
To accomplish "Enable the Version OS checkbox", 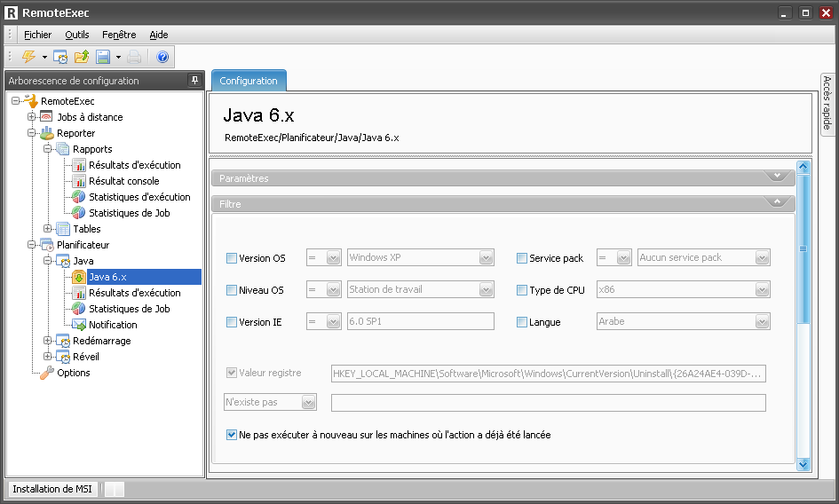I will (232, 258).
